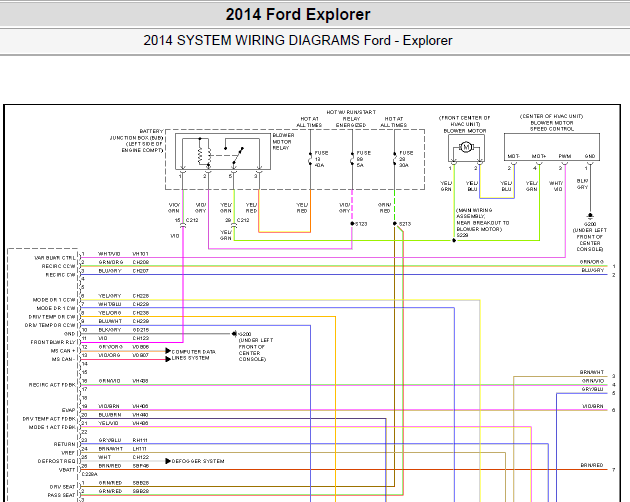The image size is (630, 502).
Task: Click the 'EVAP' pin label
Action: 69,410
